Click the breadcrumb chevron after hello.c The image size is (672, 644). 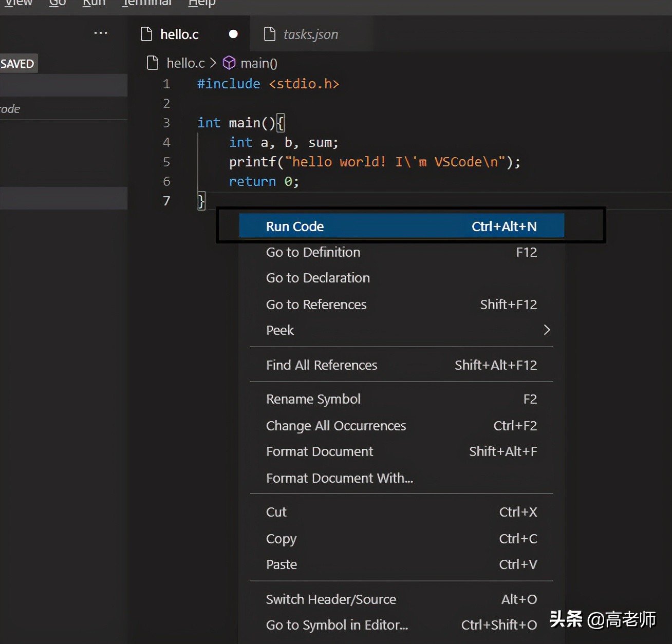point(213,63)
